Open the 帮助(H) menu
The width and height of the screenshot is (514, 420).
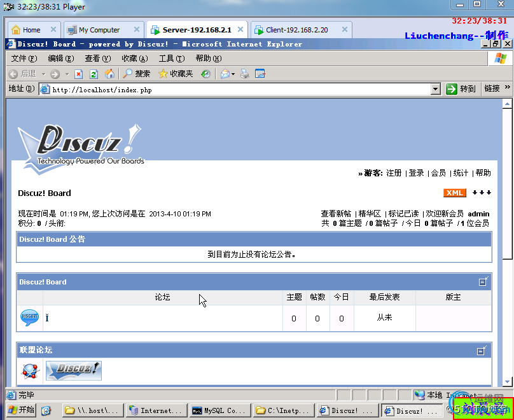[x=209, y=59]
